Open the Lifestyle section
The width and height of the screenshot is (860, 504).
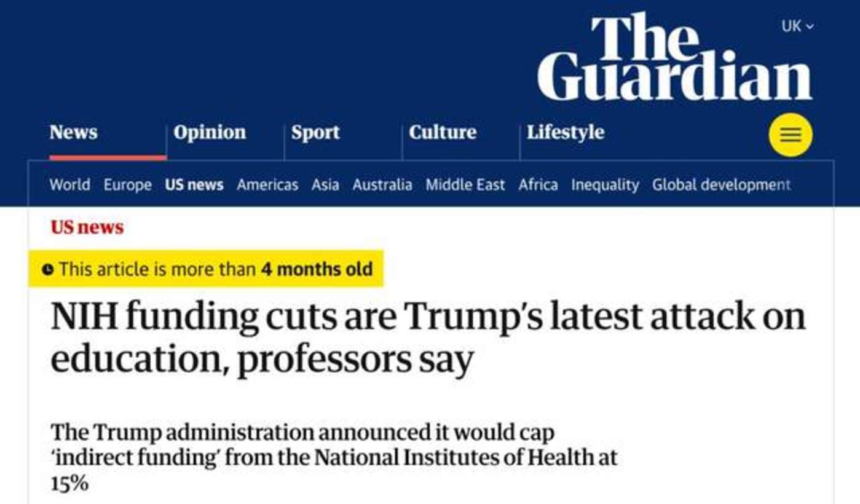tap(566, 132)
